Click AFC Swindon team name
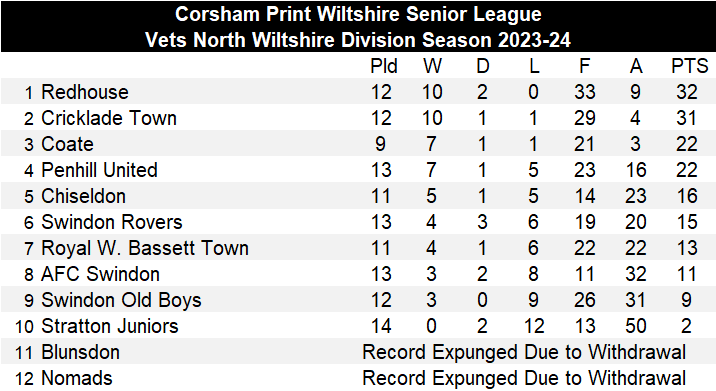The height and width of the screenshot is (391, 716). 100,275
